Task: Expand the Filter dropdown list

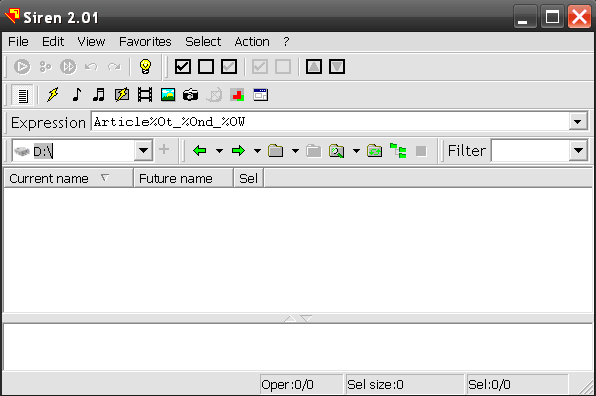Action: pos(578,150)
